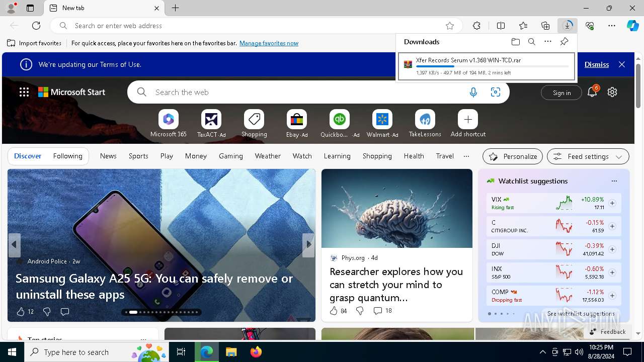Image resolution: width=644 pixels, height=362 pixels.
Task: Close the Terms of Use banner
Action: [x=622, y=64]
